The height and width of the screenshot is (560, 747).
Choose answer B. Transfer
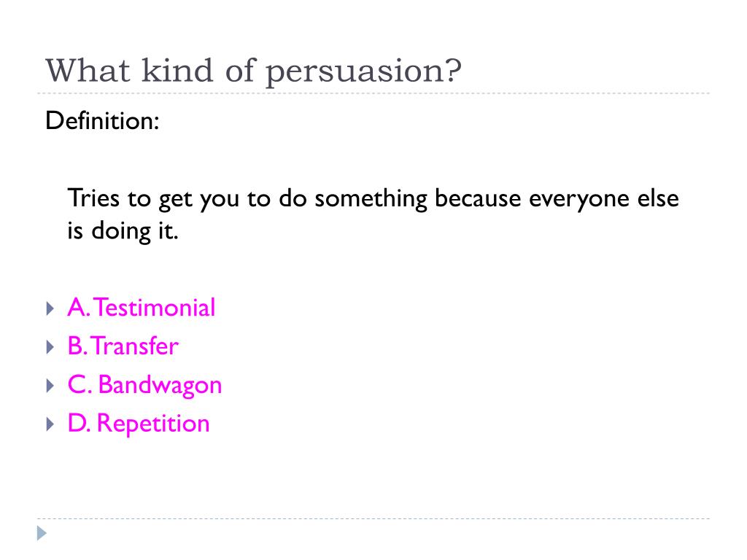[123, 346]
